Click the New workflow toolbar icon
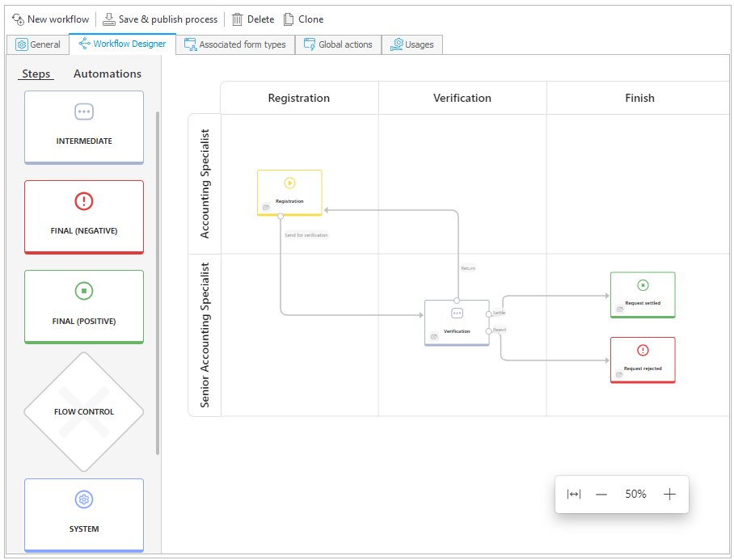The width and height of the screenshot is (734, 560). (18, 19)
